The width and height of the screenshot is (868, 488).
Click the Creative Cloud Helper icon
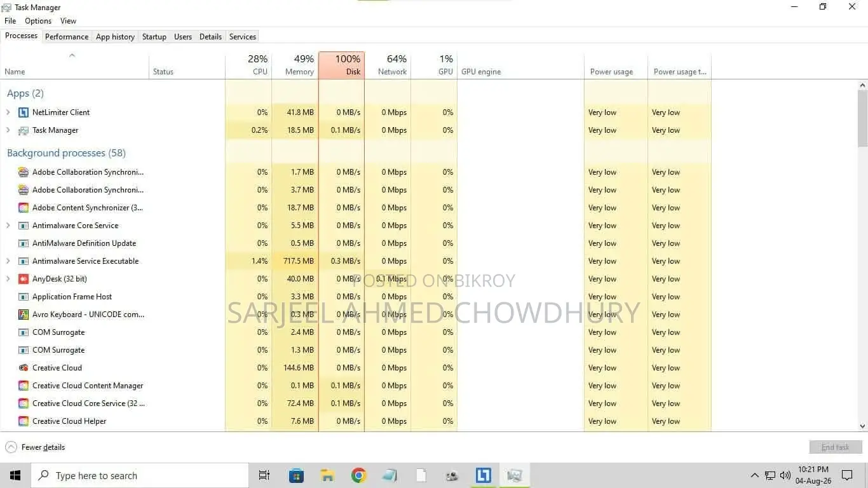24,421
